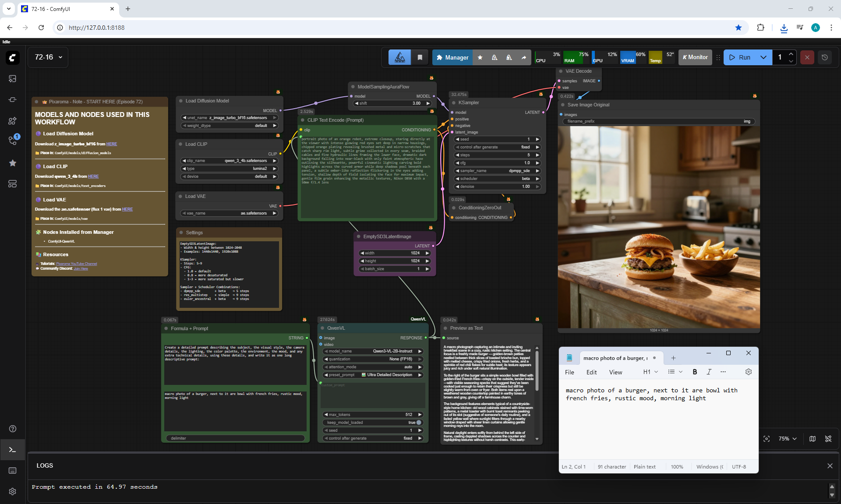The image size is (841, 504).
Task: Open the 75% zoom level dropdown
Action: click(788, 439)
